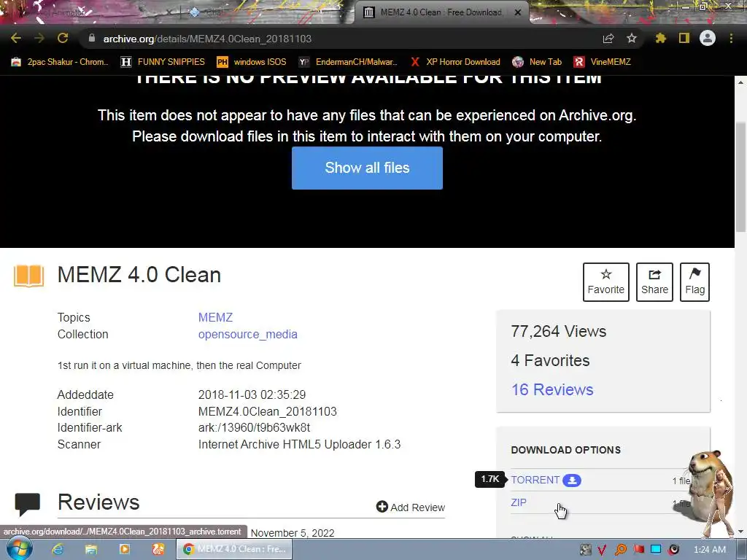Click the 1:24 AM system clock

(x=710, y=550)
